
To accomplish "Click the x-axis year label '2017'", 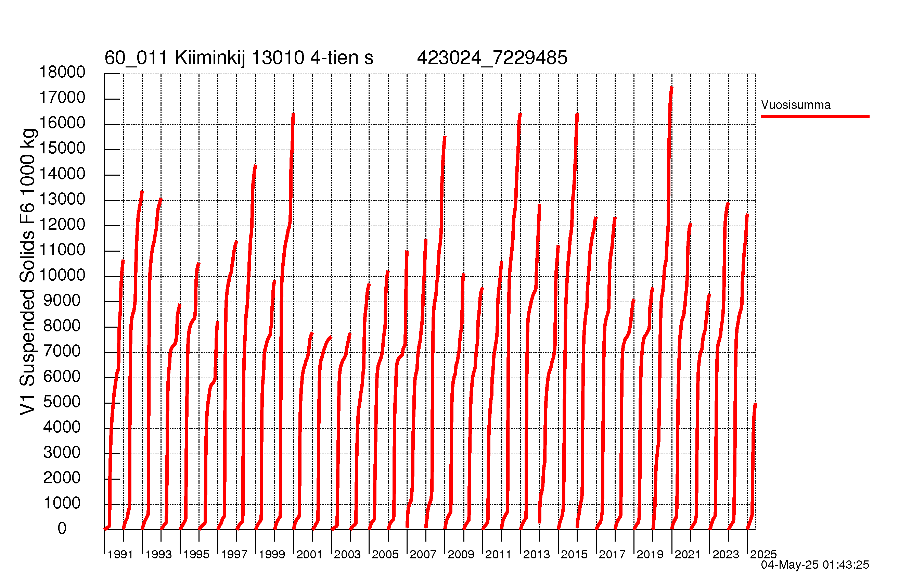I will pyautogui.click(x=612, y=555).
